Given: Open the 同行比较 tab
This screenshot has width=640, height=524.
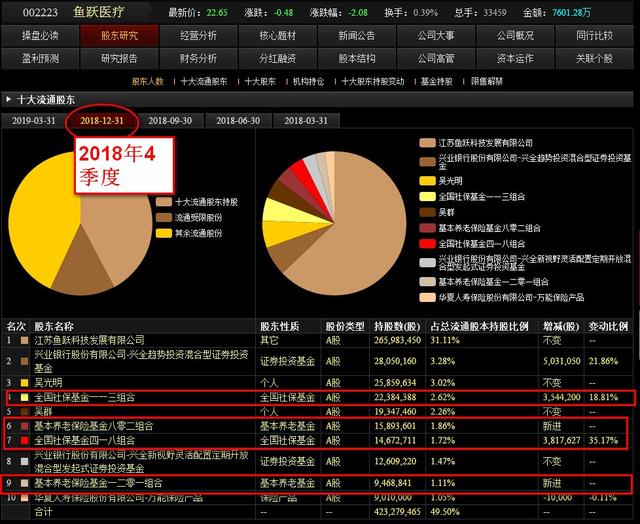Looking at the screenshot, I should point(594,36).
